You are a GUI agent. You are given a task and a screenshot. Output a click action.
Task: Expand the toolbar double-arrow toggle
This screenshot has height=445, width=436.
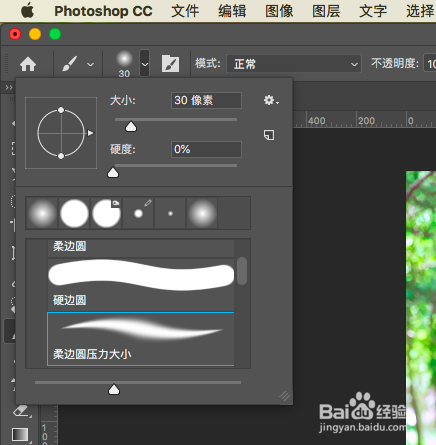(9, 88)
